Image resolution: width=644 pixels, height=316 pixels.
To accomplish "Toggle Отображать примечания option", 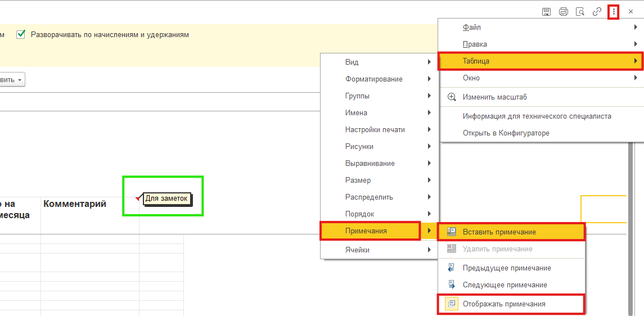I will [511, 304].
